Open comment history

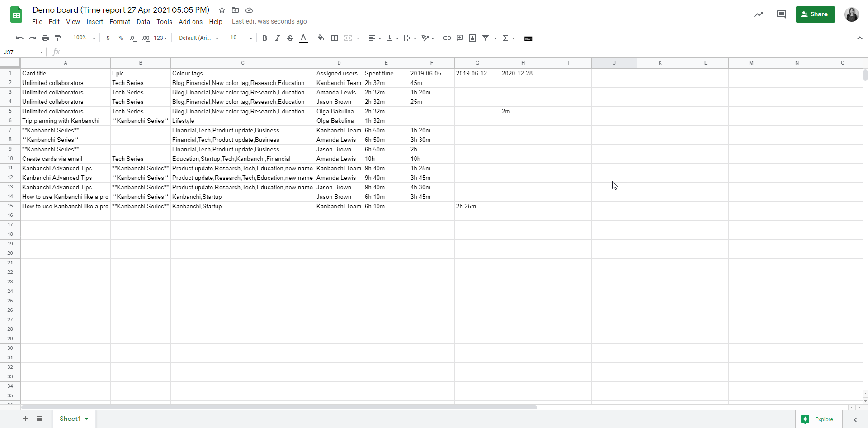pyautogui.click(x=782, y=14)
